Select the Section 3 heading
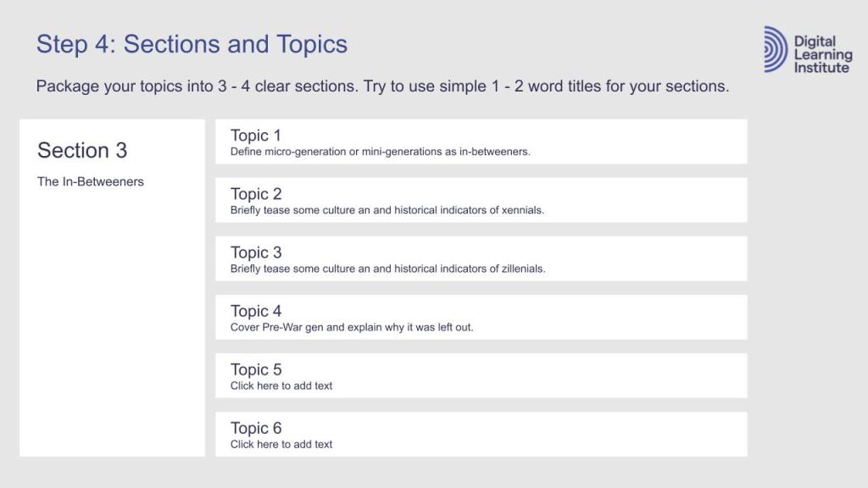The width and height of the screenshot is (868, 488). 82,151
